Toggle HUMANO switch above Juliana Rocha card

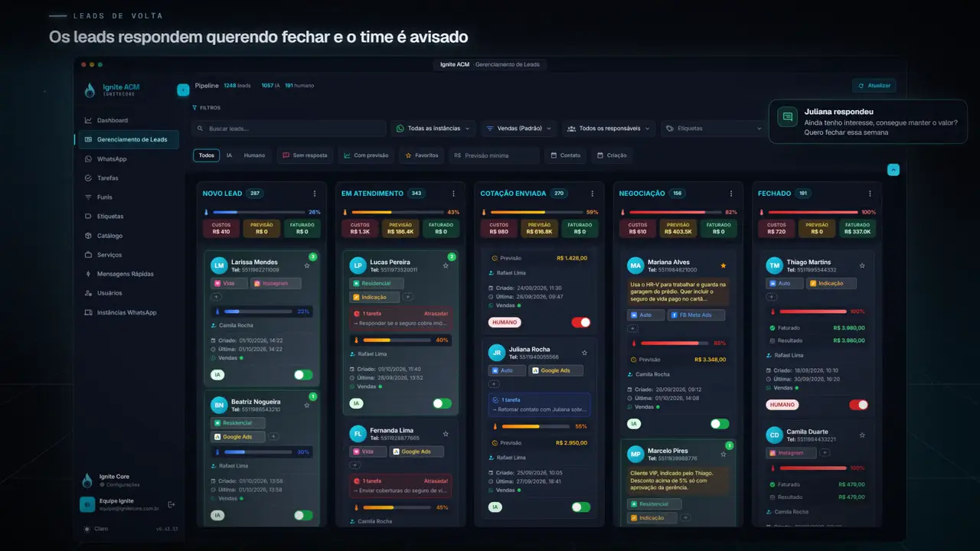pos(581,322)
